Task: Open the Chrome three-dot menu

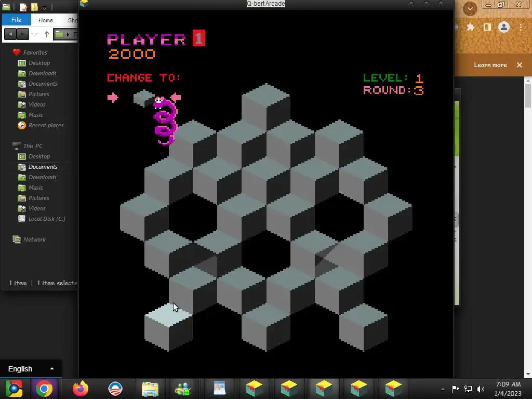Action: tap(521, 27)
